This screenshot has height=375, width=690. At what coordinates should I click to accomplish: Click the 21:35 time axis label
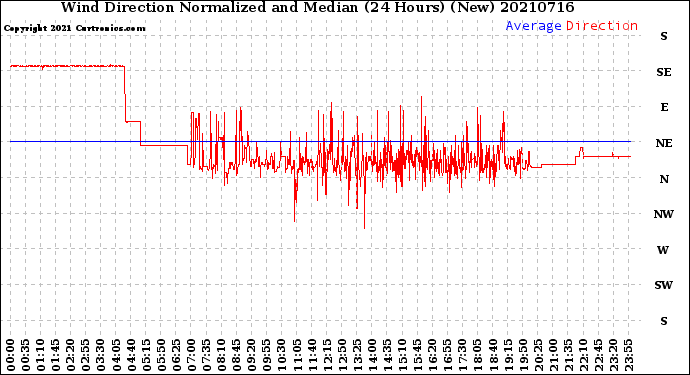568,355
